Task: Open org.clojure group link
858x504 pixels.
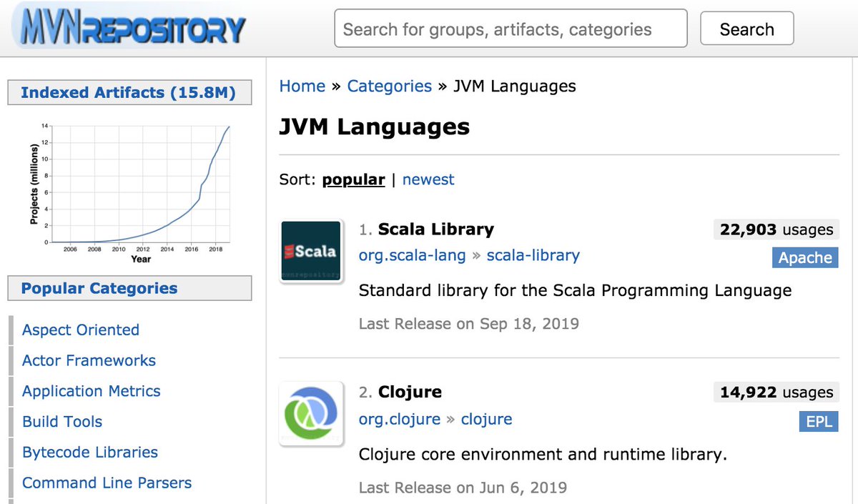Action: (400, 419)
